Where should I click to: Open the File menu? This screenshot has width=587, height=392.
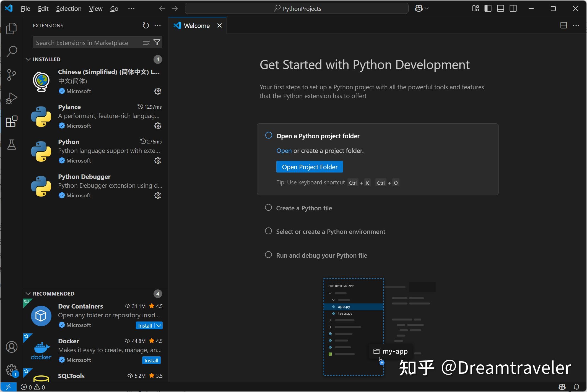(25, 8)
